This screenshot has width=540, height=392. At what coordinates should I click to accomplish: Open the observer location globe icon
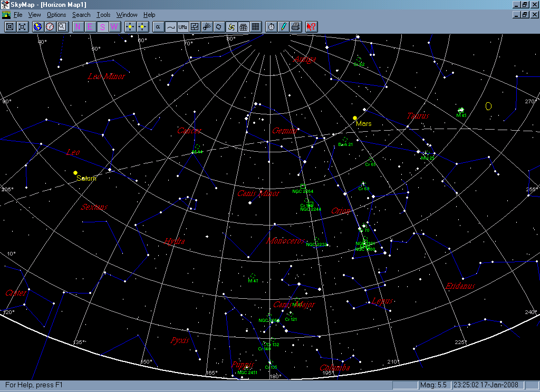pos(37,27)
